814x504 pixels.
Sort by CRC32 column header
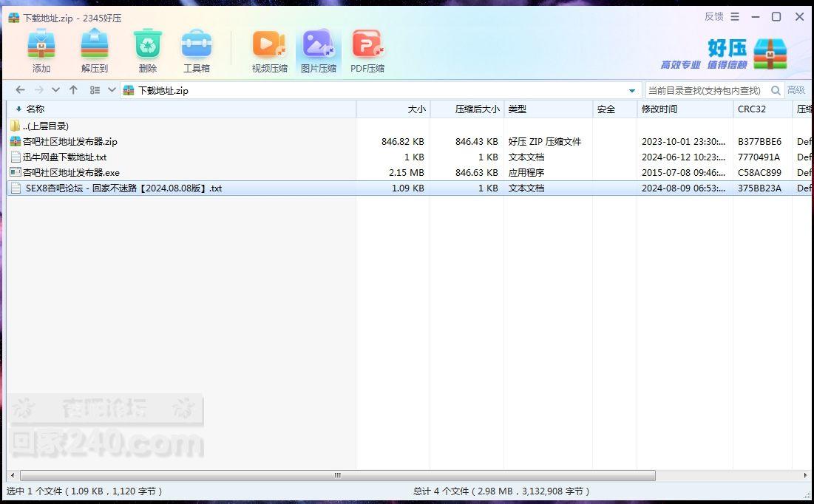pos(762,109)
